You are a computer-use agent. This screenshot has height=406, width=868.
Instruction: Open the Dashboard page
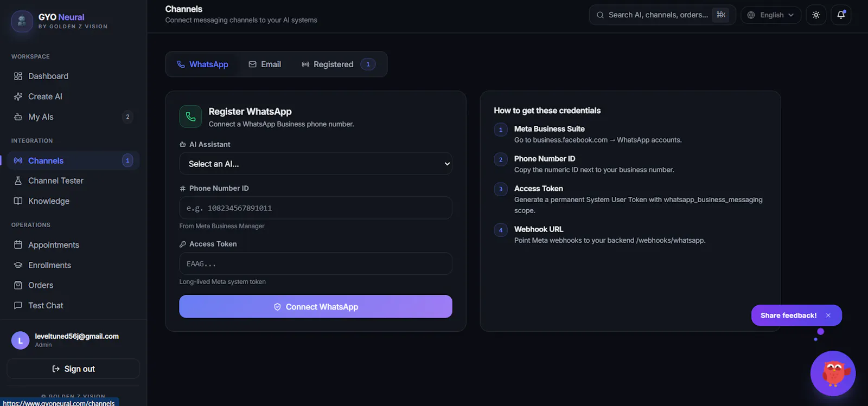(73, 76)
